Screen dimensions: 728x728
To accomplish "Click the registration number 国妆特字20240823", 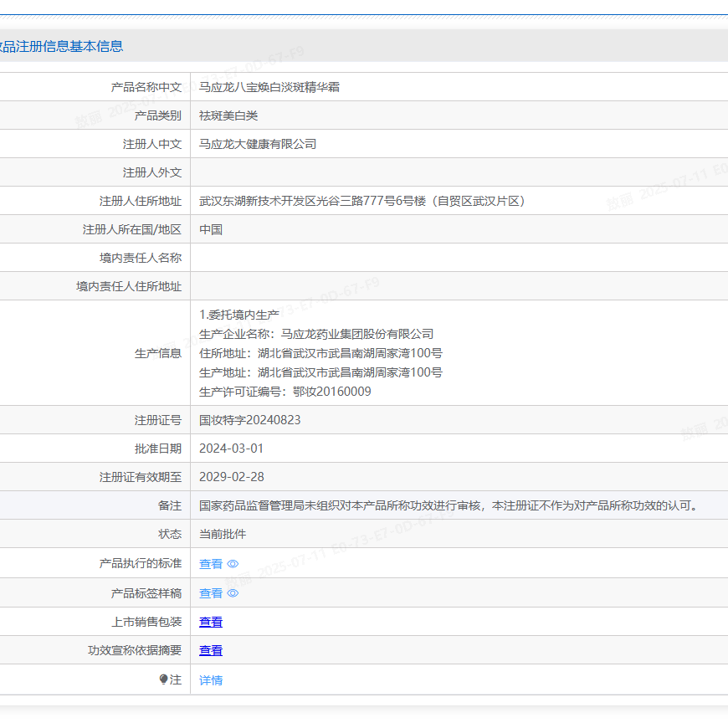I will coord(254,419).
